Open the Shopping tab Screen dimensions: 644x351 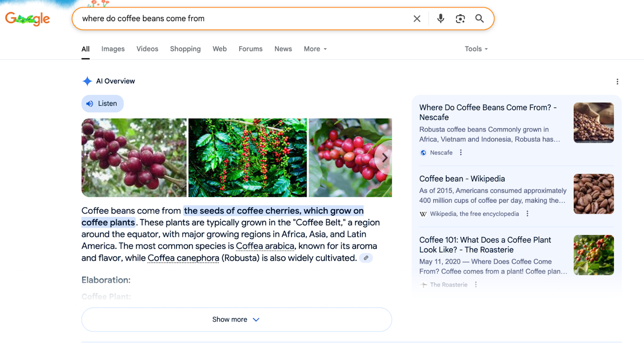point(185,49)
